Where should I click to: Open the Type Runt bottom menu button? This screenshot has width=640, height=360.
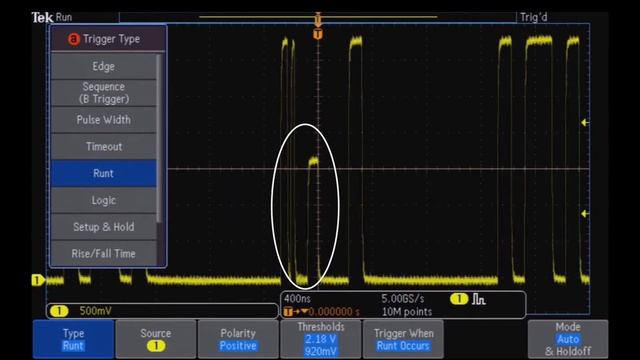tap(73, 339)
